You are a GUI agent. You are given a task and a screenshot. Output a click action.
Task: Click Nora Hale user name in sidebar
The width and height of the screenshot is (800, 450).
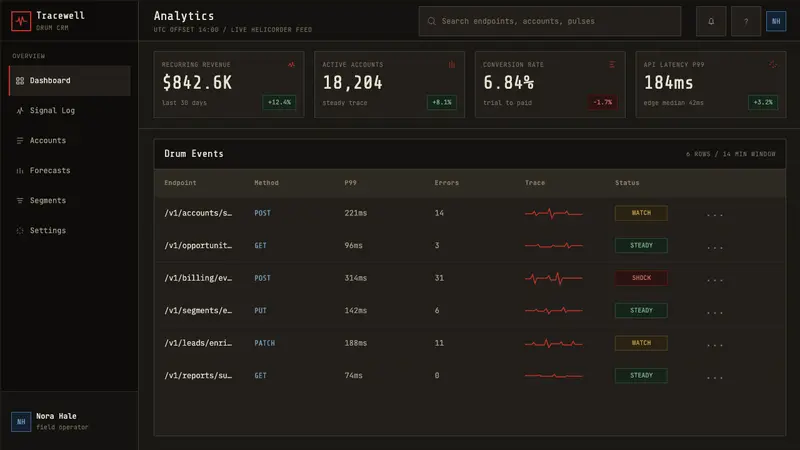[56, 416]
